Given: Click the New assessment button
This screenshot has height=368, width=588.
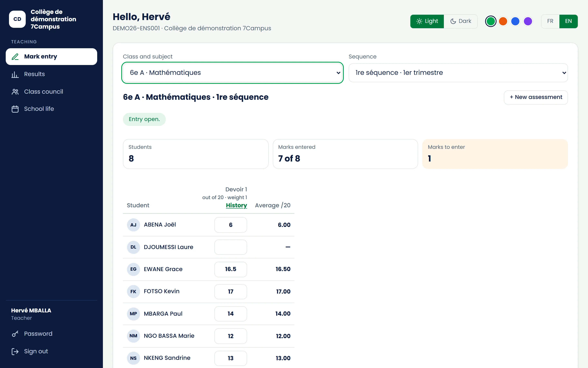Looking at the screenshot, I should (536, 97).
